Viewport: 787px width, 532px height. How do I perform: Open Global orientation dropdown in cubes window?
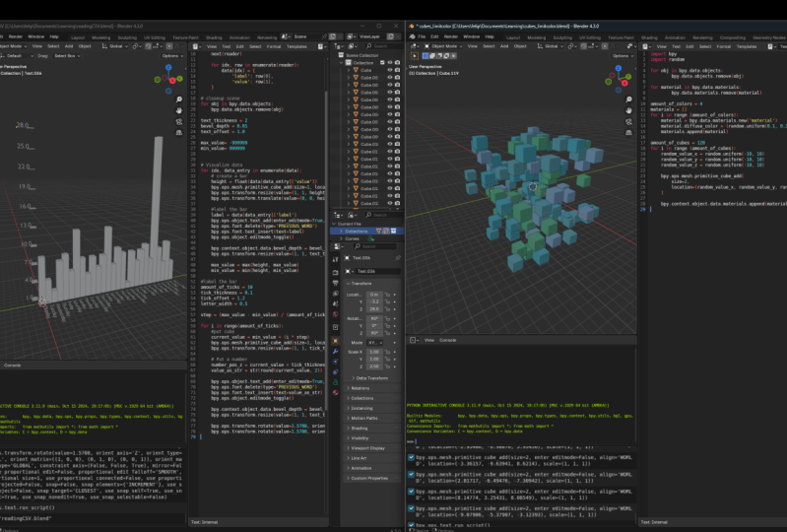[549, 46]
